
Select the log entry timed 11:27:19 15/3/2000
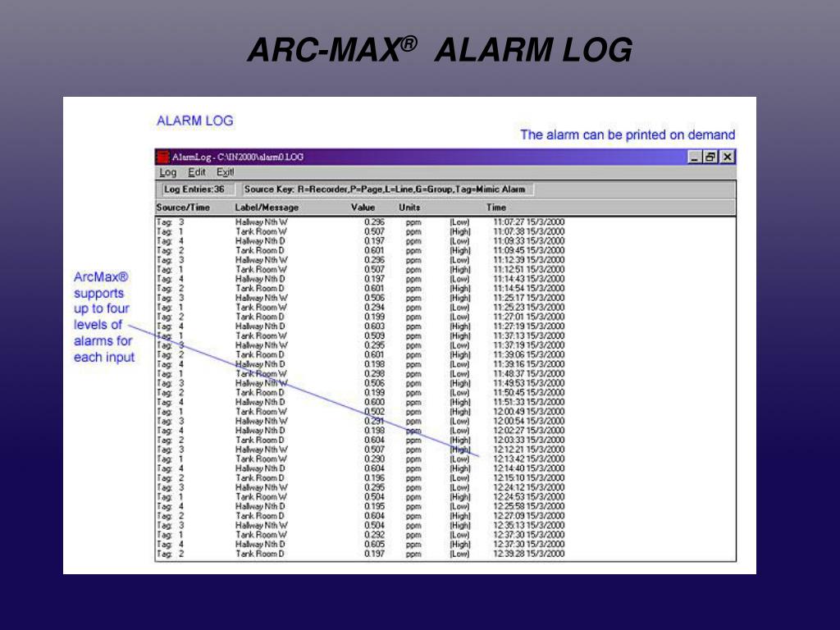tap(360, 326)
